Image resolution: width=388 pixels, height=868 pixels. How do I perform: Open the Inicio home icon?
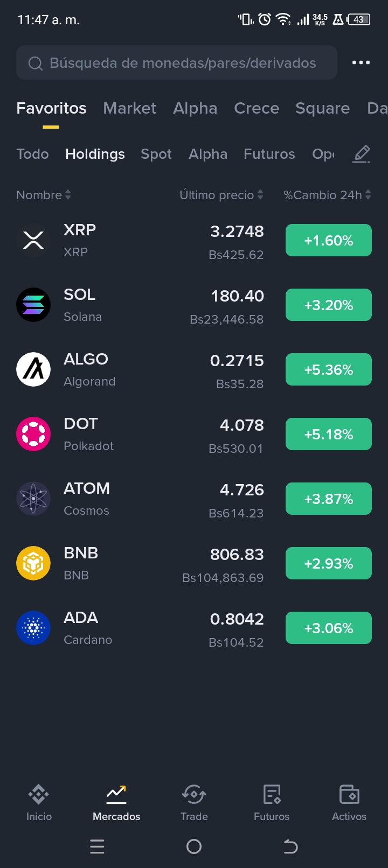click(x=39, y=794)
